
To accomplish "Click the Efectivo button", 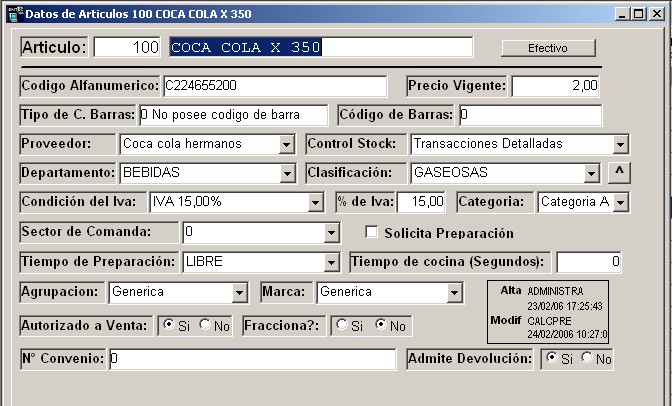I will pos(548,48).
